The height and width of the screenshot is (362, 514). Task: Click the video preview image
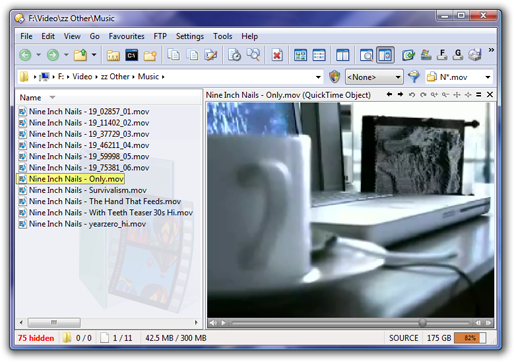pos(350,210)
